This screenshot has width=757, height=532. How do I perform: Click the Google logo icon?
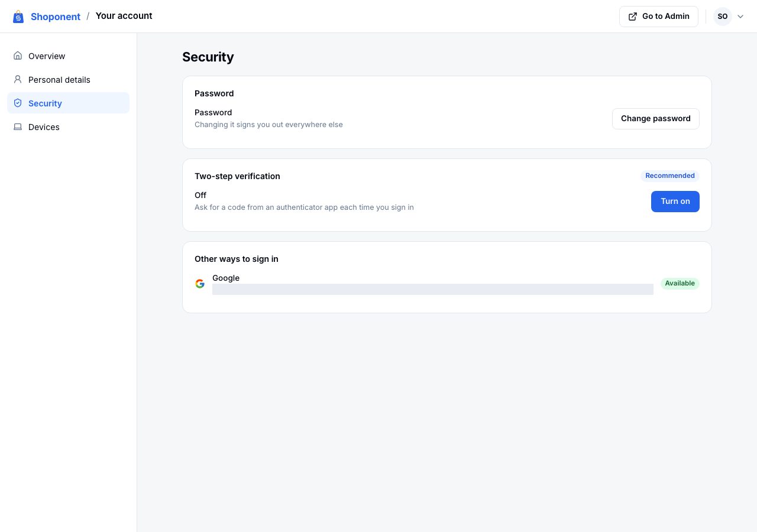coord(200,284)
